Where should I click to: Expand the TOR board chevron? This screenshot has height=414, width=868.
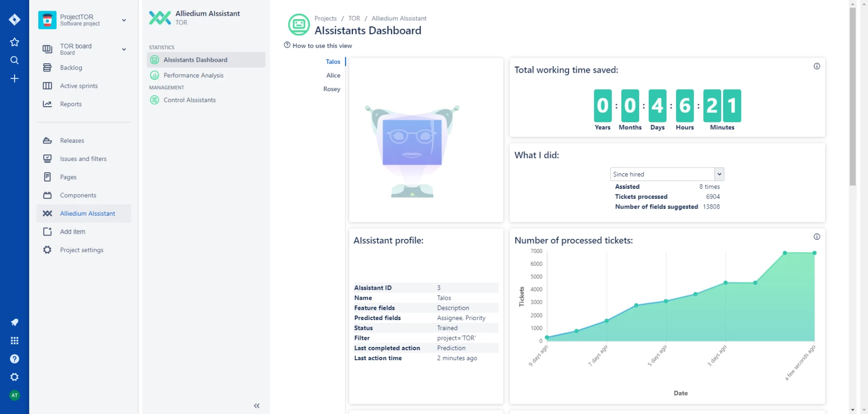point(124,49)
